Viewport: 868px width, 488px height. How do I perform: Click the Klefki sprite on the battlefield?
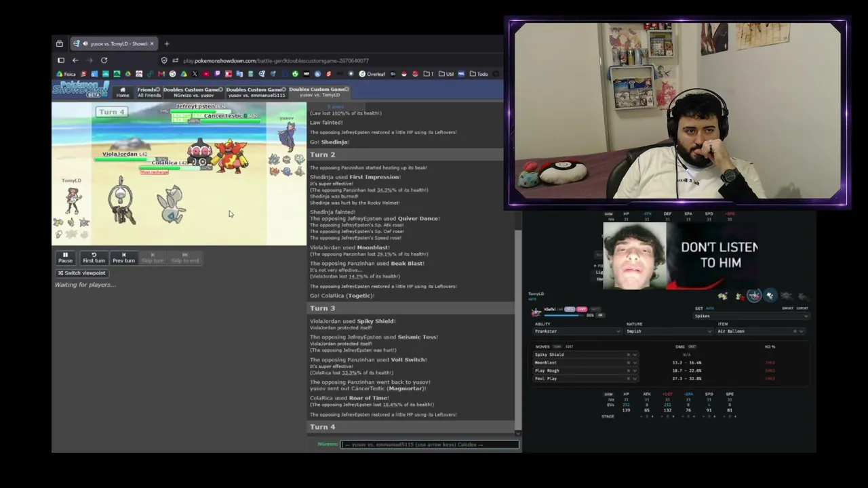(122, 201)
